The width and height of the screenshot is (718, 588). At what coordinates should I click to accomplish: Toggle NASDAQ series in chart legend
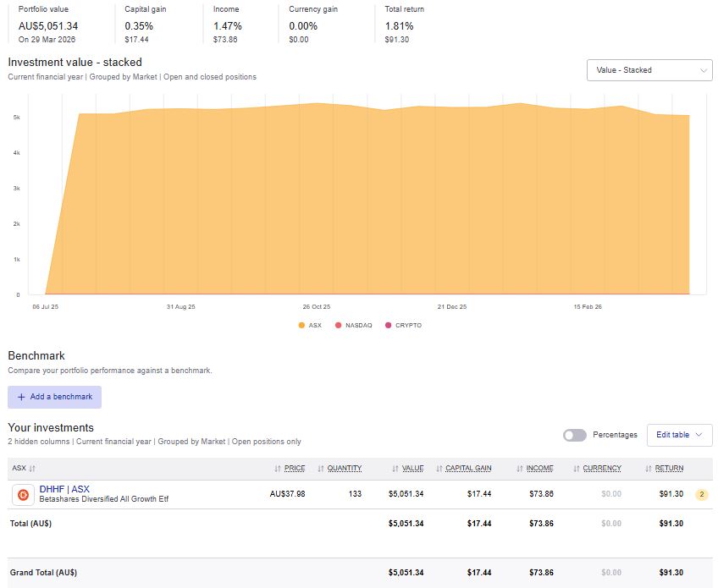tap(354, 326)
